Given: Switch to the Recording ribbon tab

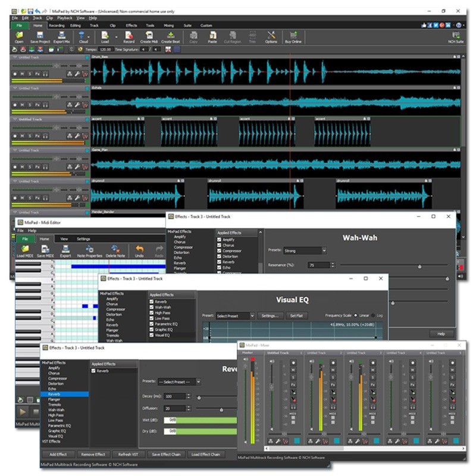Looking at the screenshot, I should (57, 26).
